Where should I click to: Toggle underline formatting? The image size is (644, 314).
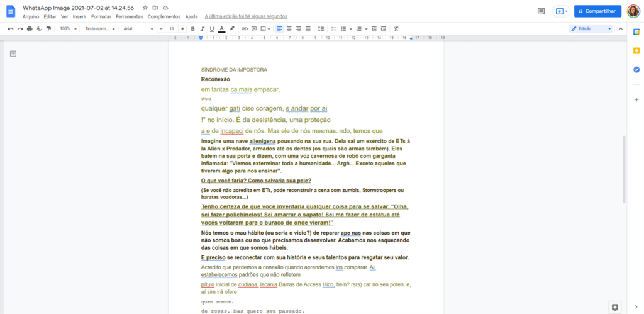coord(212,29)
